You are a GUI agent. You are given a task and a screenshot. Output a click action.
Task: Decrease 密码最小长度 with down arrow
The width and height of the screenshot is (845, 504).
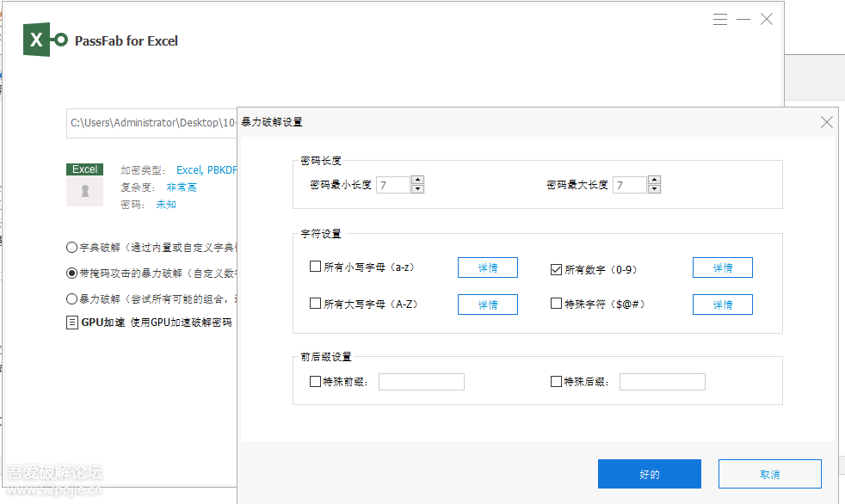pos(417,189)
